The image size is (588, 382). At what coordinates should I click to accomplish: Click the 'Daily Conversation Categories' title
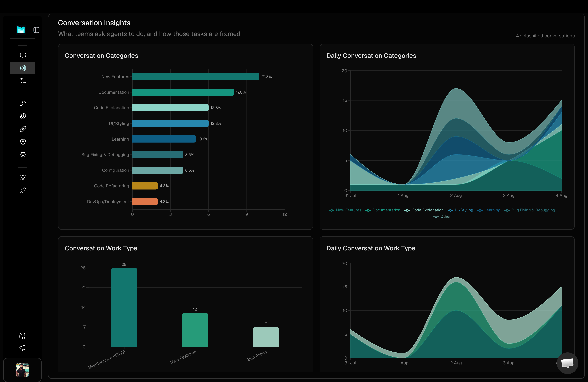[371, 56]
